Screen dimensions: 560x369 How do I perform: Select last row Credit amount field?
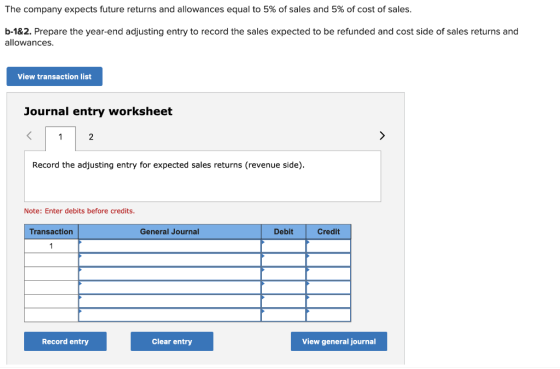pyautogui.click(x=329, y=315)
